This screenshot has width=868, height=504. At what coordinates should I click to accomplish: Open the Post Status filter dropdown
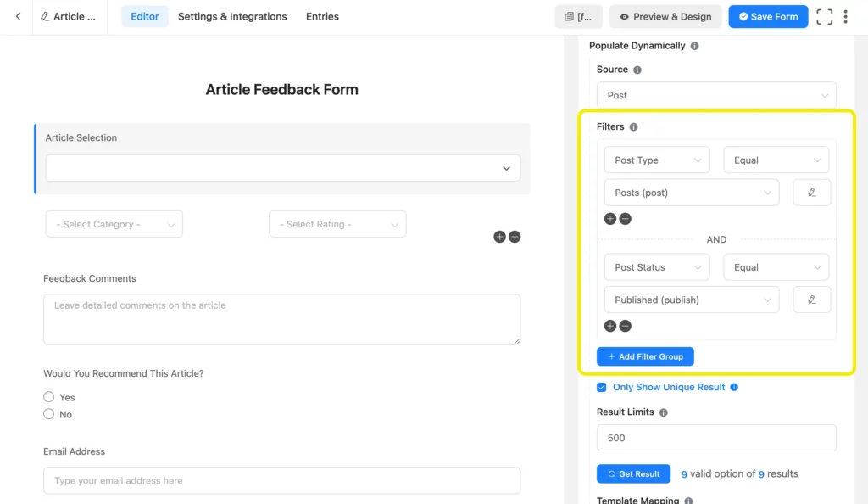coord(657,267)
